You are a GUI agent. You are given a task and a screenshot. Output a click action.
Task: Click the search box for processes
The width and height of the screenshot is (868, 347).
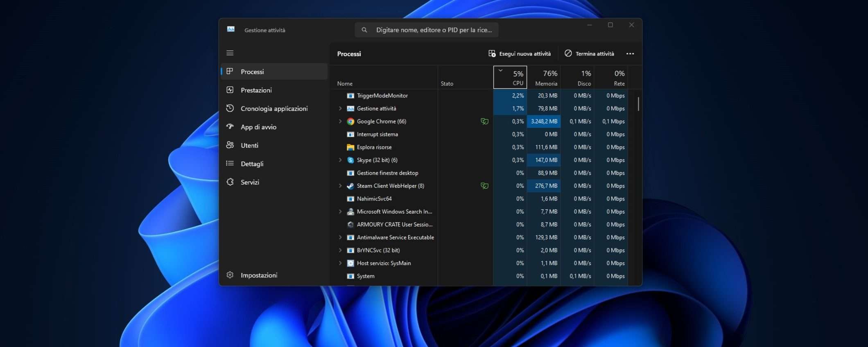[427, 30]
